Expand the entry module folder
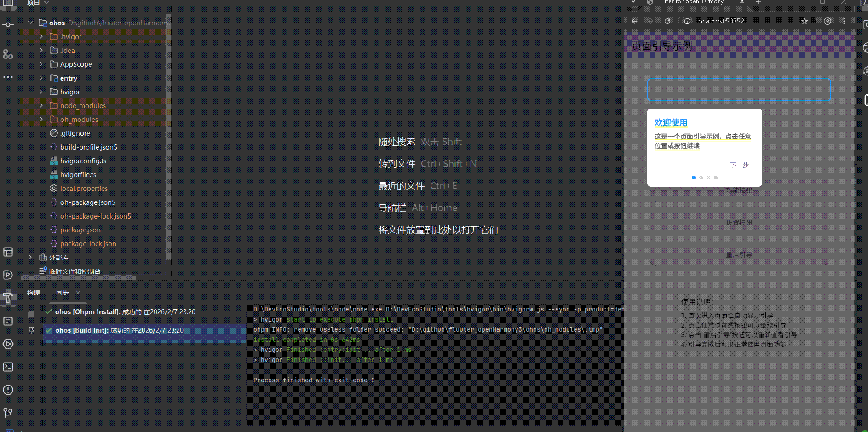 (x=41, y=78)
